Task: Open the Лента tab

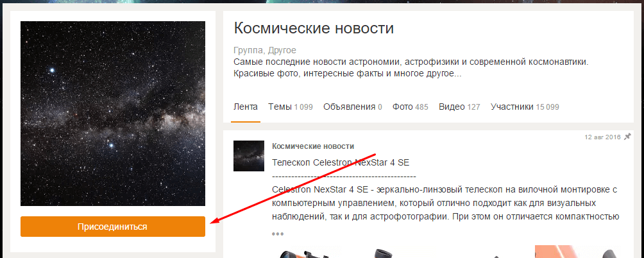Action: pos(246,107)
